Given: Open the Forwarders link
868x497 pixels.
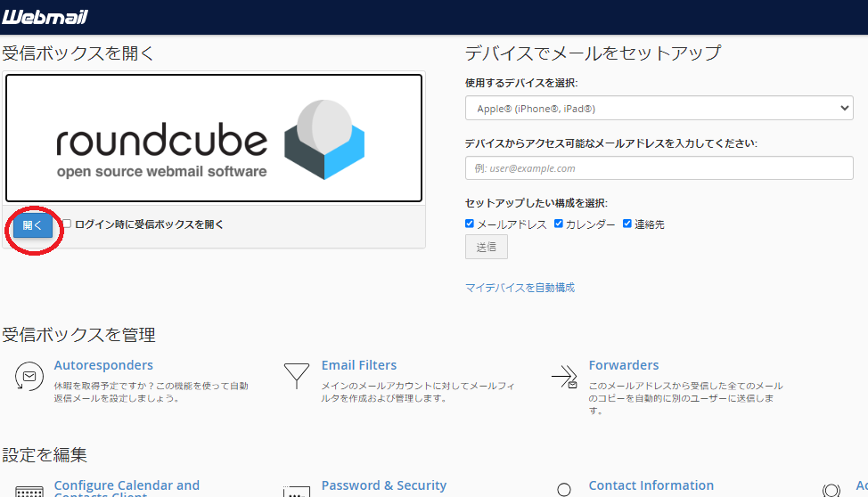Looking at the screenshot, I should click(624, 365).
